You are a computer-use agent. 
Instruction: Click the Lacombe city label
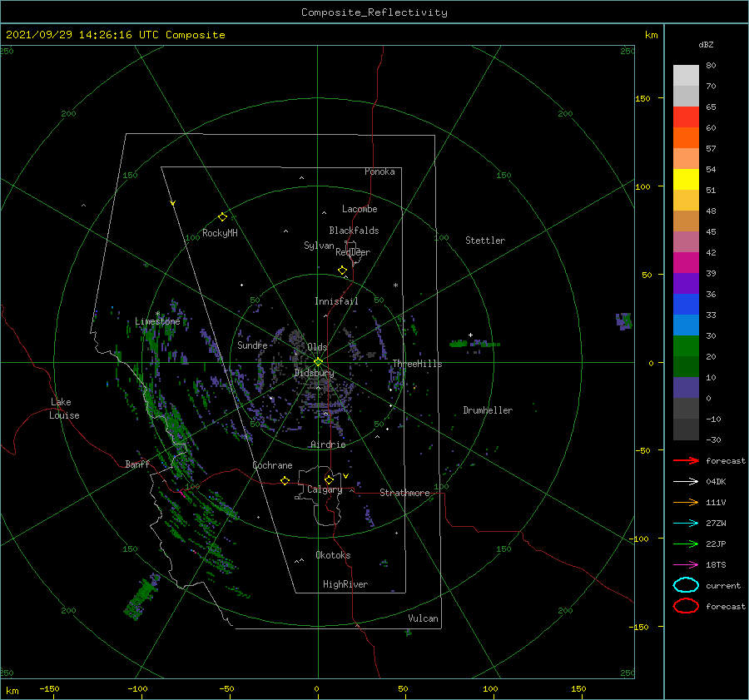click(360, 209)
